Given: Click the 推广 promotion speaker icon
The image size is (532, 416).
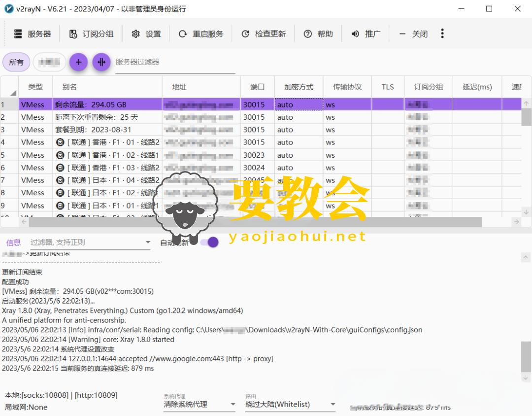Looking at the screenshot, I should click(355, 34).
